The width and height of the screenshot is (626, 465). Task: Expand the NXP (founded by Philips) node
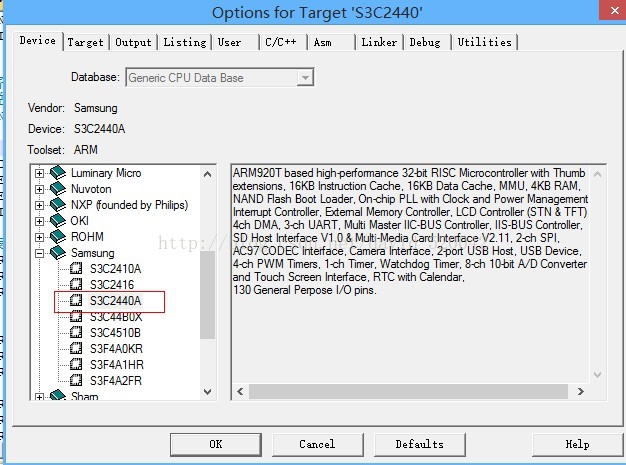pos(39,205)
